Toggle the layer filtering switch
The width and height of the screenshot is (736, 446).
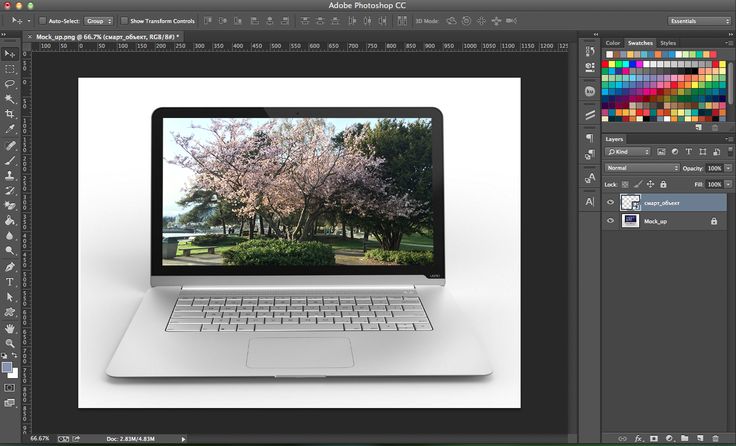pos(730,151)
